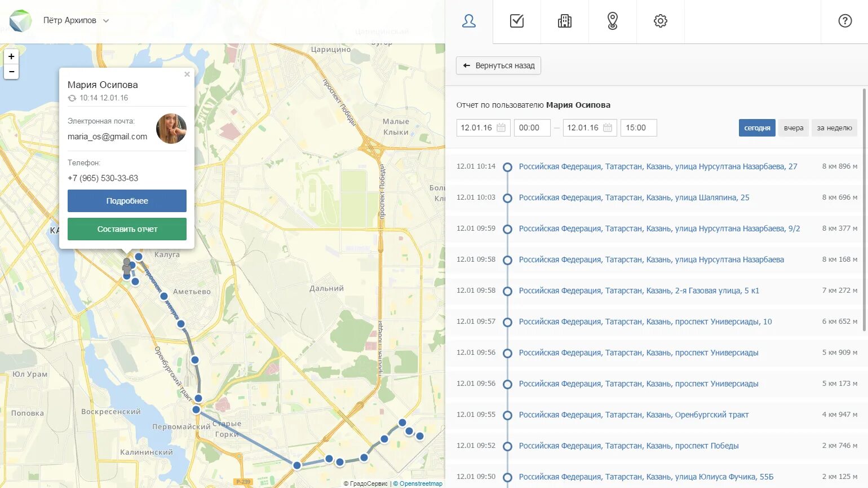The image size is (868, 488).
Task: Open address Оренбургский тракт
Action: (634, 415)
